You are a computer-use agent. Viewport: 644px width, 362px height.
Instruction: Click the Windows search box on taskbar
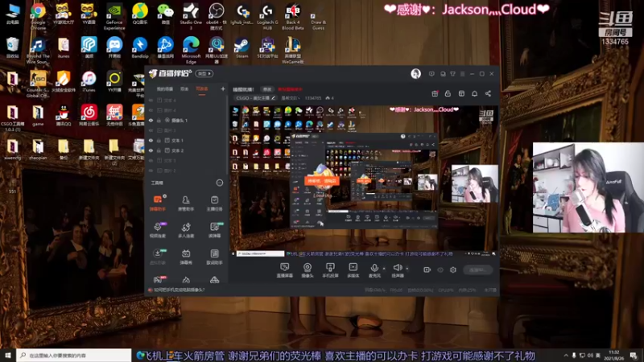click(74, 355)
